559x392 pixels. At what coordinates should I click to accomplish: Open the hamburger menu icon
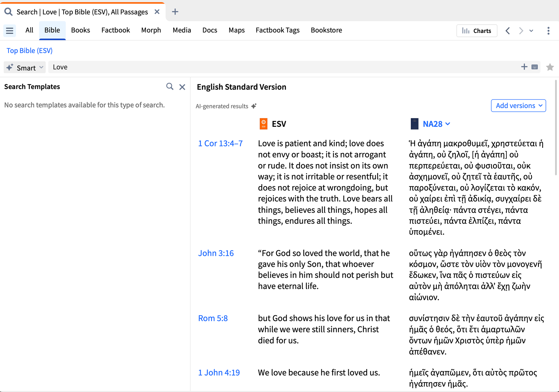tap(10, 30)
